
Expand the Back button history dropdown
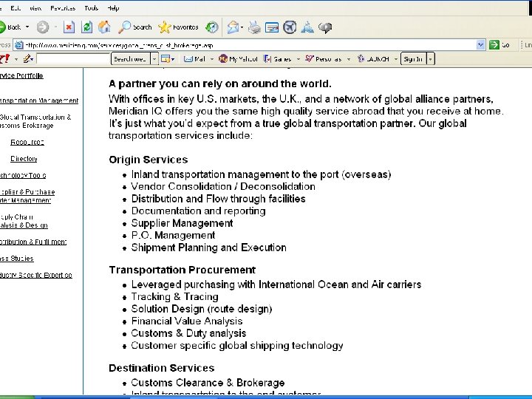(x=27, y=27)
